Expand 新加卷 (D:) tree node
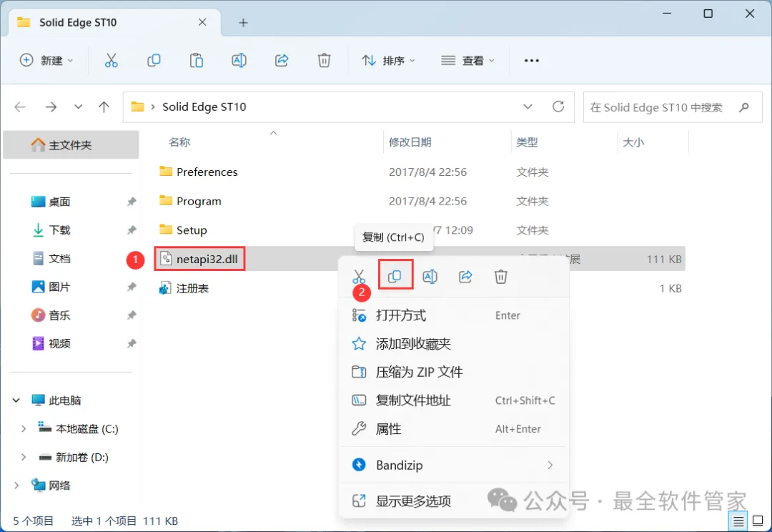Viewport: 772px width, 532px height. pyautogui.click(x=23, y=458)
